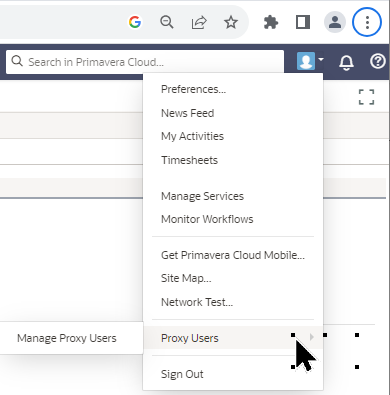Viewport: 390px width, 395px height.
Task: Toggle the browser side panel icon
Action: tap(303, 22)
